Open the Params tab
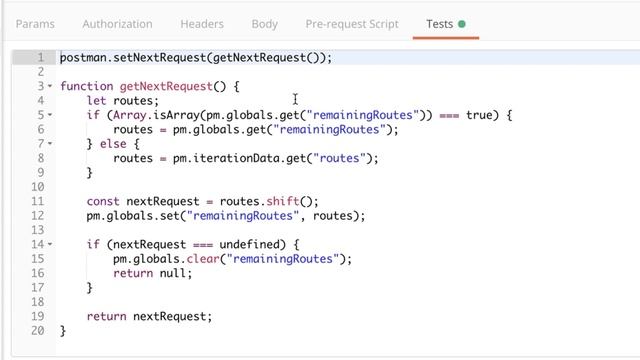 35,24
